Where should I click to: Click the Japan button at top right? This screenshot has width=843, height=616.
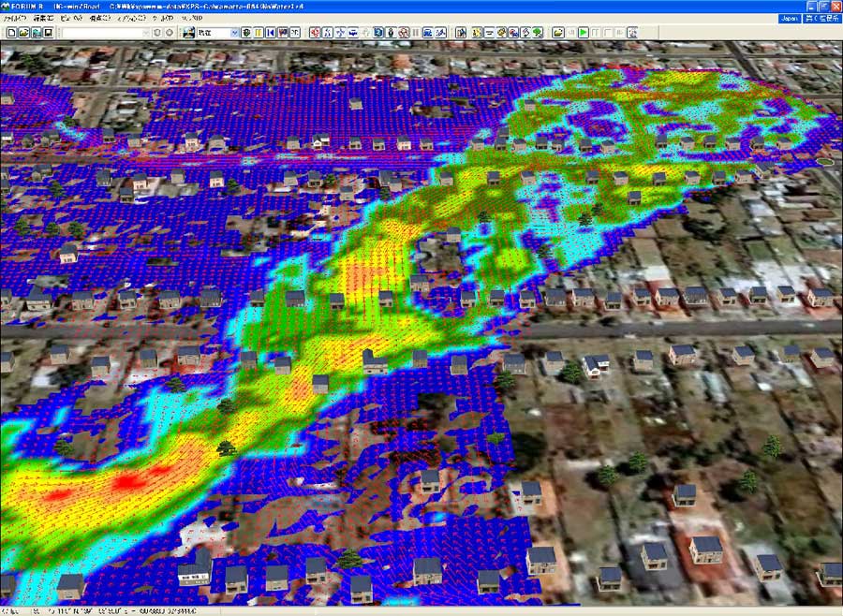(x=790, y=19)
